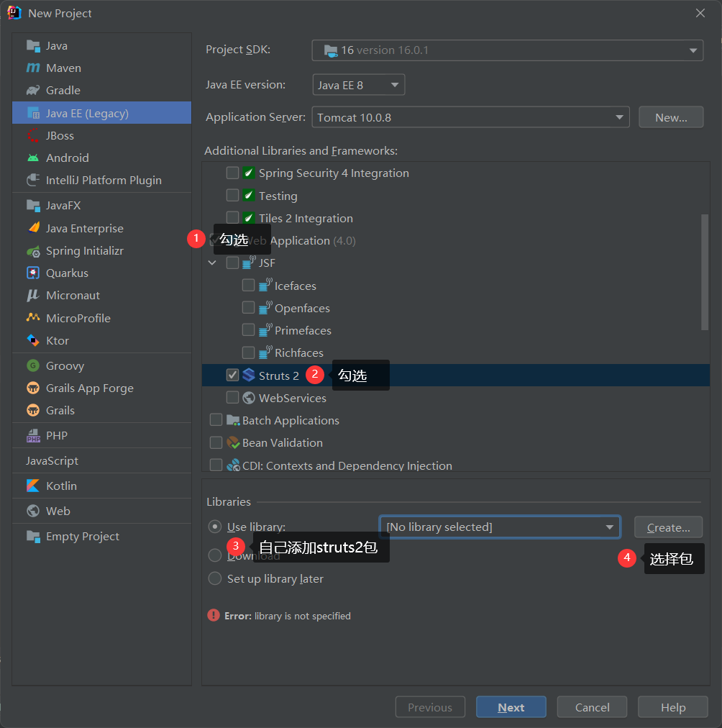Choose the Android robot icon

pyautogui.click(x=33, y=158)
